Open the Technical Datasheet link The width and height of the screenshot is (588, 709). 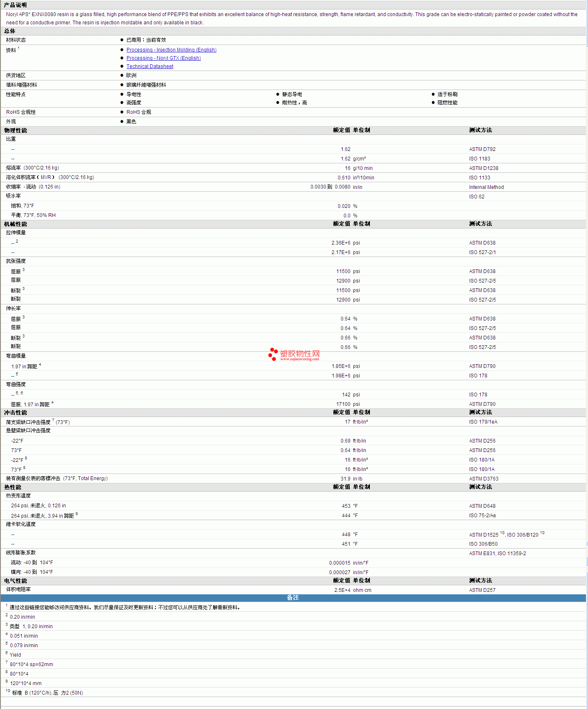[150, 66]
